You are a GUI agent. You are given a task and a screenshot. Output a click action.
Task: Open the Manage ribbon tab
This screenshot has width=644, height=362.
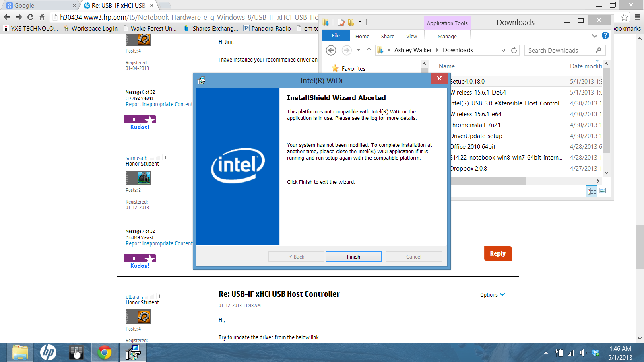click(447, 36)
